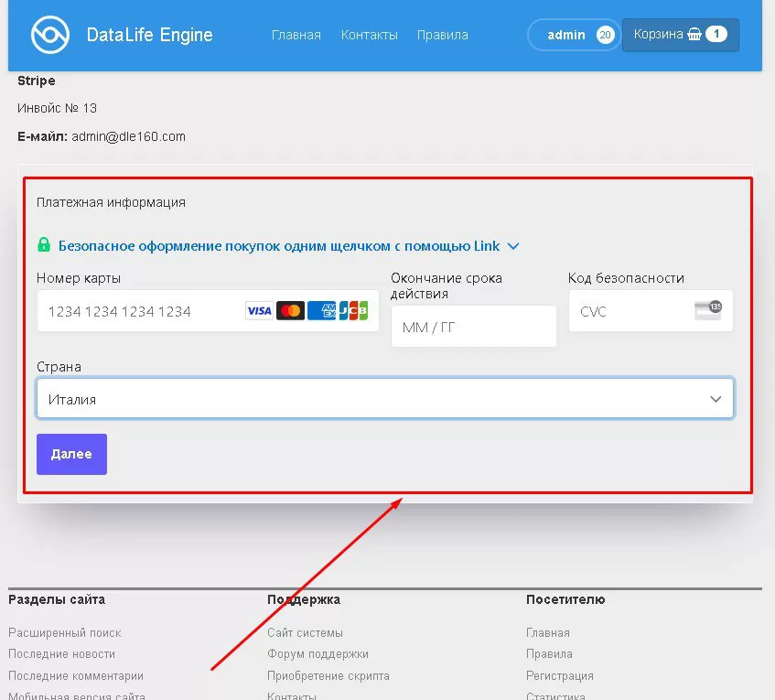This screenshot has width=775, height=700.
Task: Click the Посетителю footer heading
Action: tap(565, 599)
